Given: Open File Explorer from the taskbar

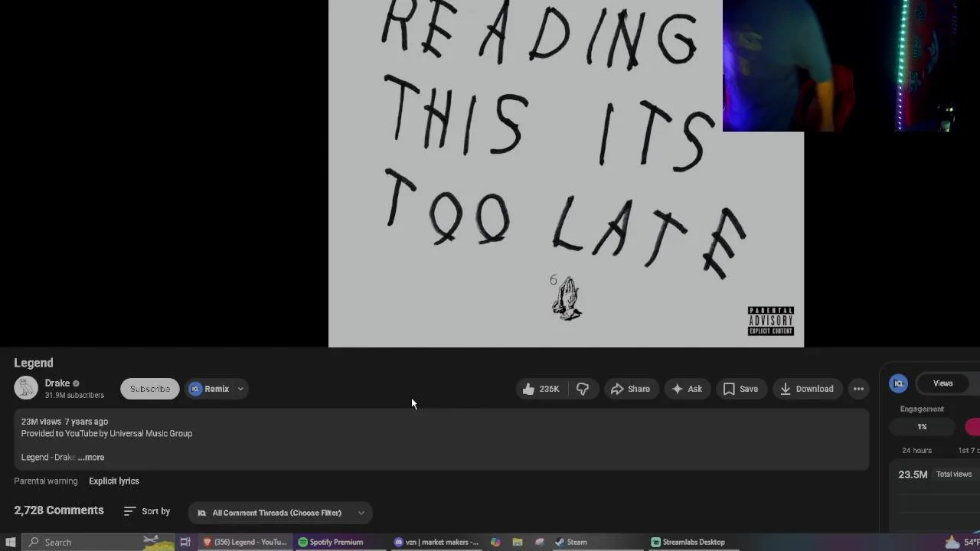Looking at the screenshot, I should [x=518, y=542].
